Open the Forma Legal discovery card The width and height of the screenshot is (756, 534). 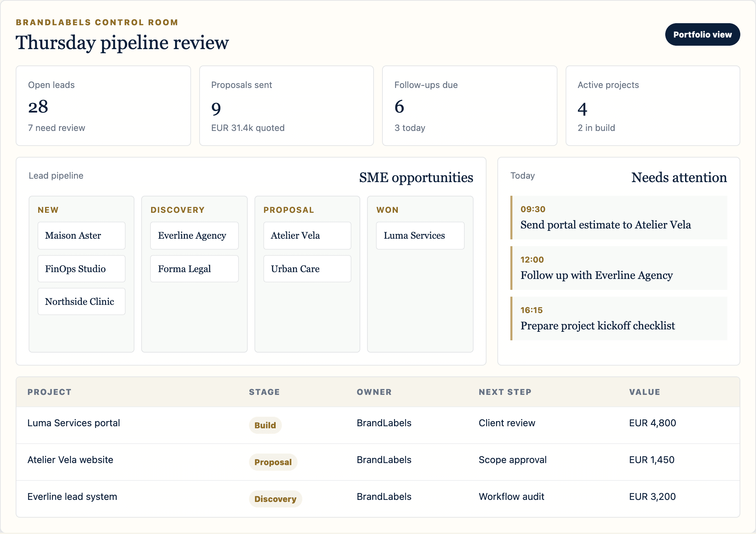(194, 269)
